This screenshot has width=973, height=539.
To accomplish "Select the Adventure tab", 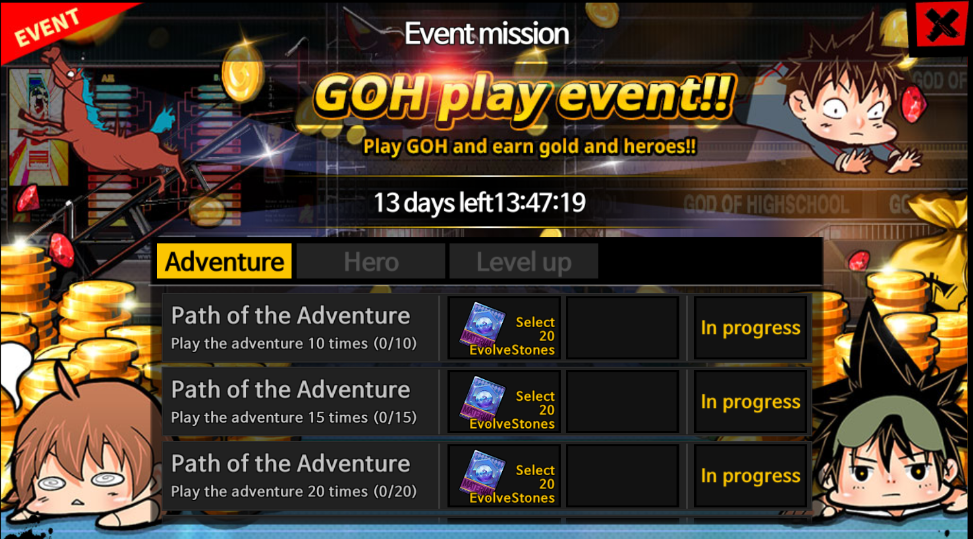I will click(224, 261).
